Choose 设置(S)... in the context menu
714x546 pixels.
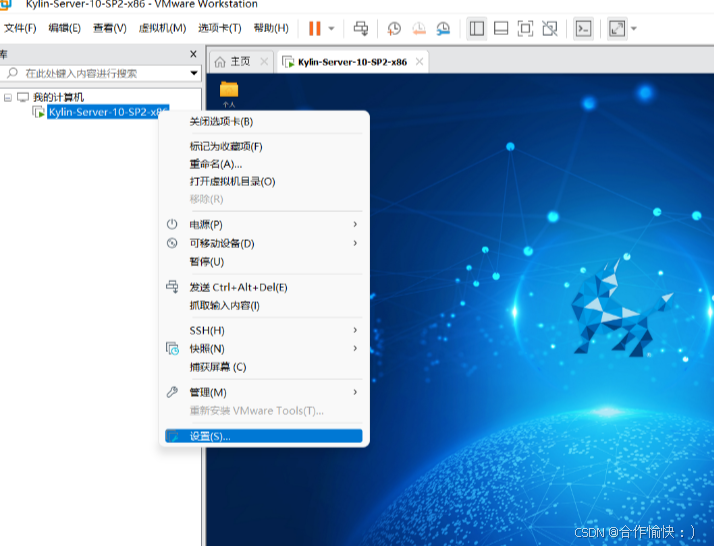[264, 436]
